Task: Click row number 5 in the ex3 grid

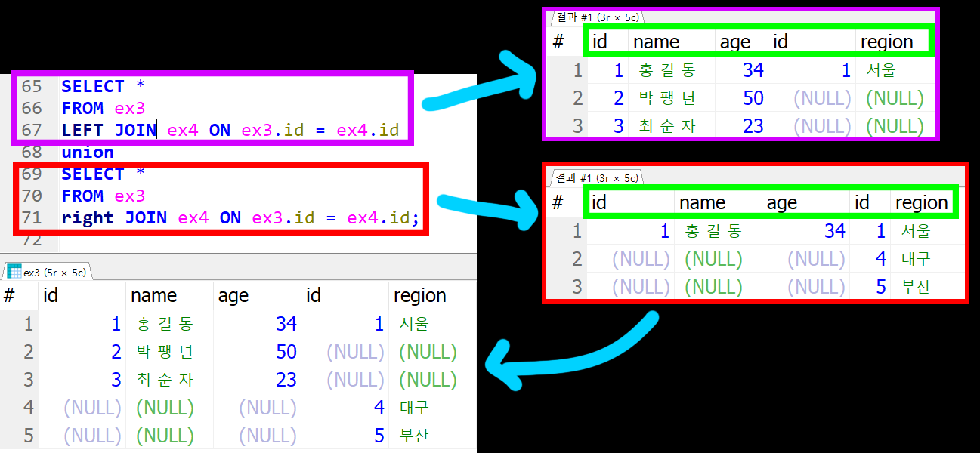Action: (29, 436)
